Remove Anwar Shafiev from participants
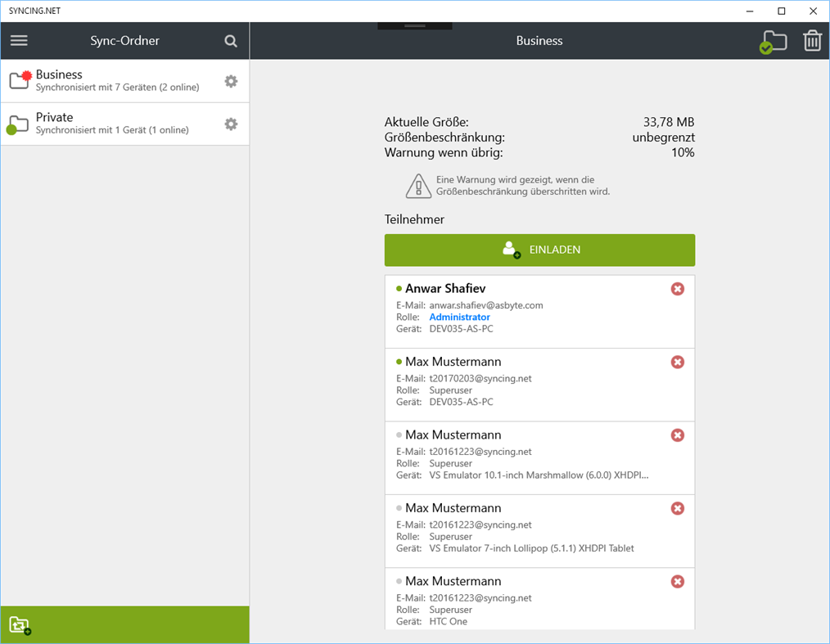The height and width of the screenshot is (644, 830). 677,288
